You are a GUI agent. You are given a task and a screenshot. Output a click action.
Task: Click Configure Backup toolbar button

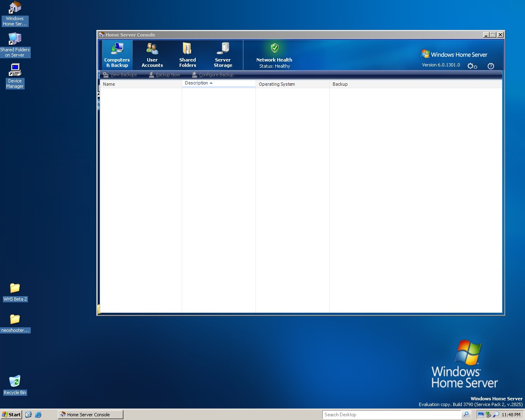212,75
